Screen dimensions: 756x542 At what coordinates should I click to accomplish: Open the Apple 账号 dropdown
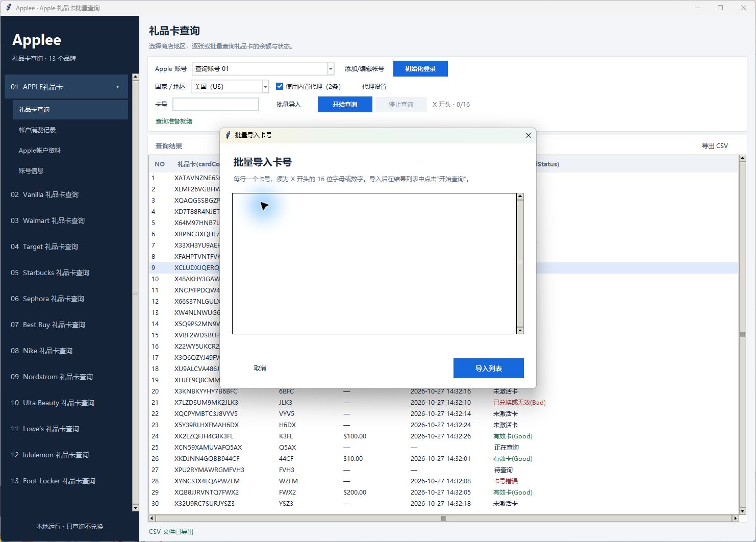tap(331, 68)
